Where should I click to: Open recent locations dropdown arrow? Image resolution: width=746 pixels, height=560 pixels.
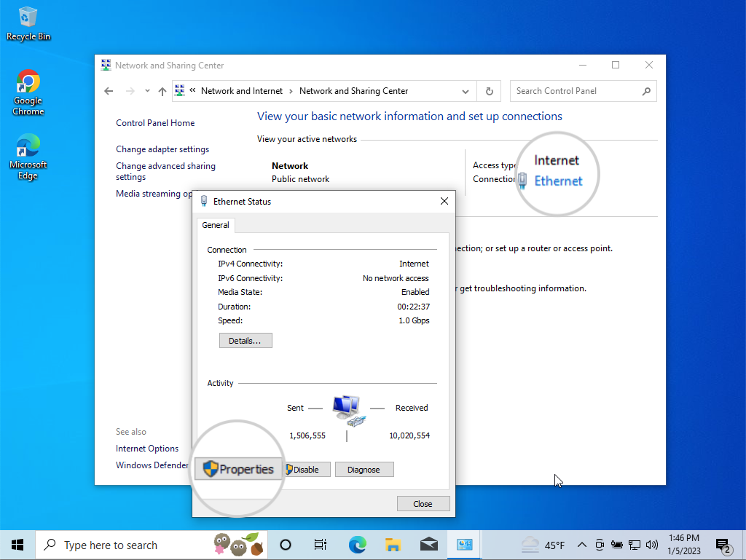(147, 91)
